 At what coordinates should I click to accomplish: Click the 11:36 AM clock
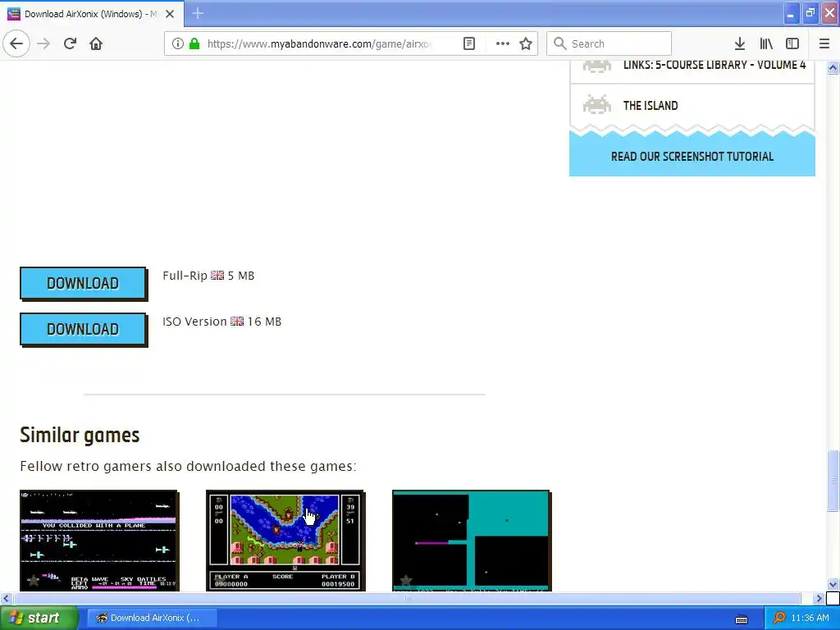point(810,619)
